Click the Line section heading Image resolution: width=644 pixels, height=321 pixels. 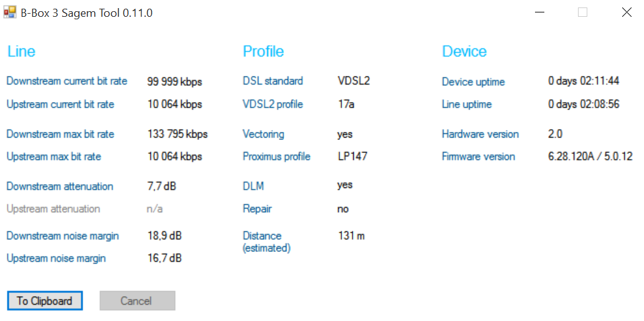pos(21,52)
